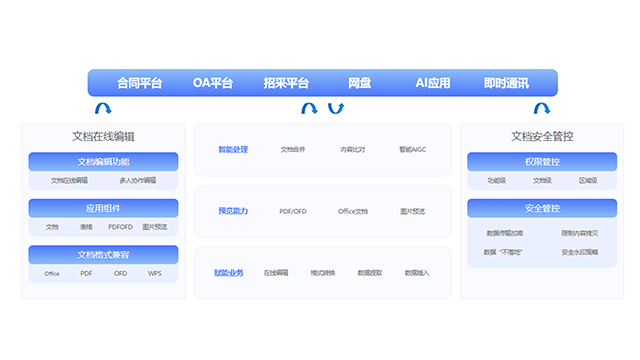This screenshot has height=360, width=640.
Task: Select 格式转换 in 赋能业务 row
Action: (x=323, y=273)
